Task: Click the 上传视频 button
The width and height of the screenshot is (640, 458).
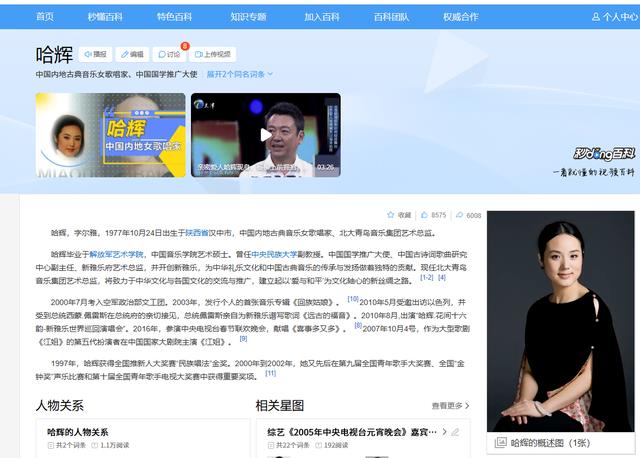Action: (x=213, y=54)
